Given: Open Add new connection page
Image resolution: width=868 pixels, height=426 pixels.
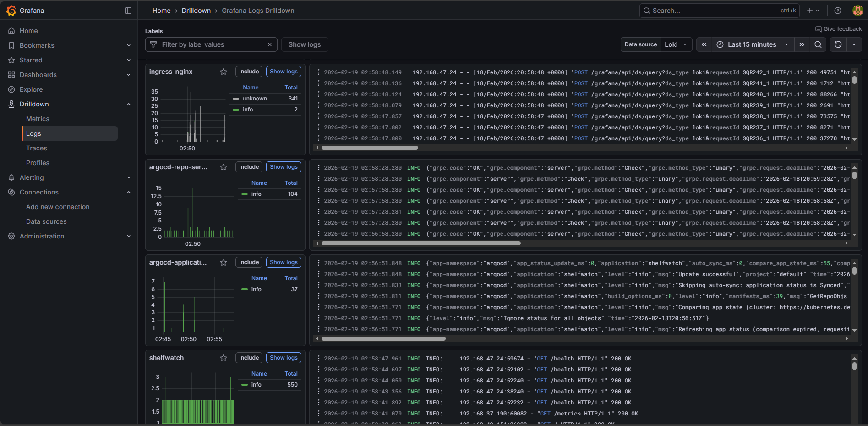Looking at the screenshot, I should [x=58, y=207].
